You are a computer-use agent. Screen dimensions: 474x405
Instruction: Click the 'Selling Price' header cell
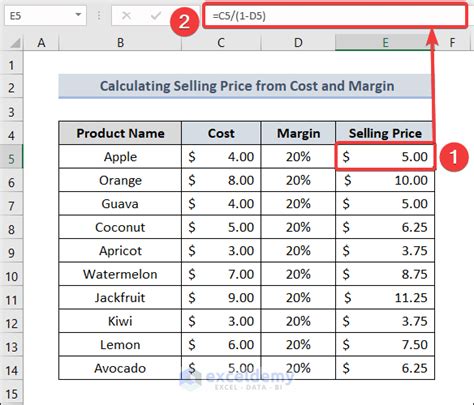click(x=385, y=133)
